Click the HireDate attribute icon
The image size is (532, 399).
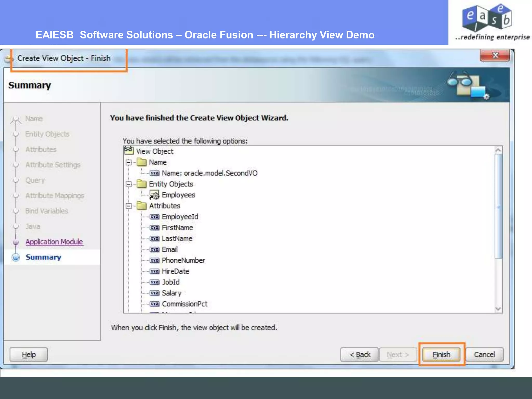[155, 271]
